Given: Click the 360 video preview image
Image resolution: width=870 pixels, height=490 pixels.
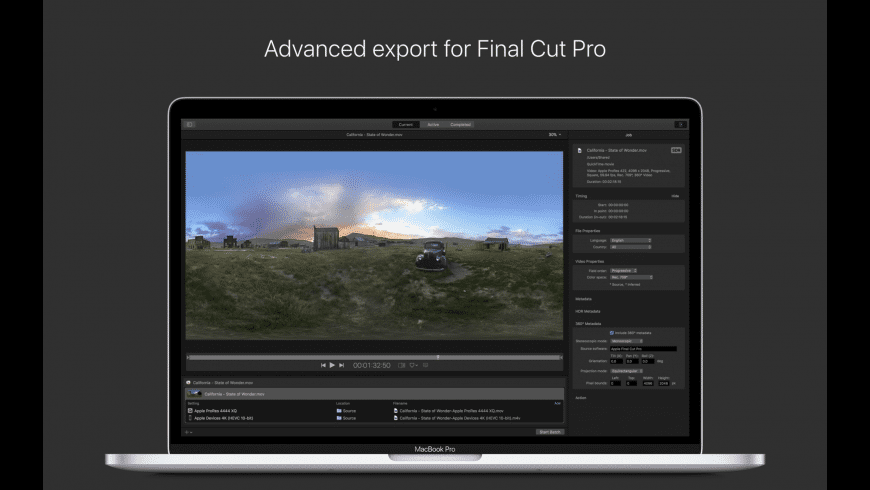Looking at the screenshot, I should pos(374,245).
